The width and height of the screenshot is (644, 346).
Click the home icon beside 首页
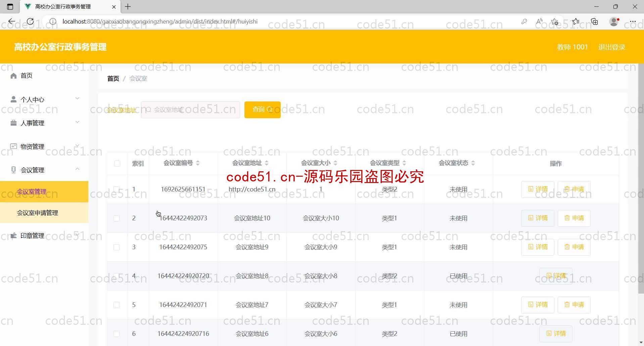coord(13,76)
